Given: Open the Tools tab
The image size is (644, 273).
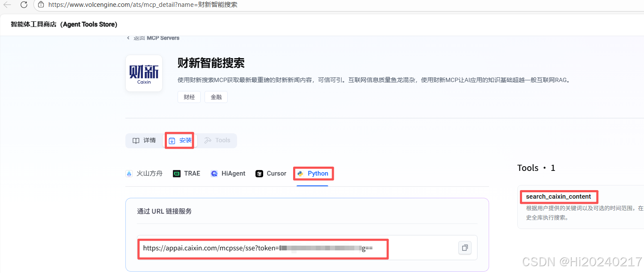Looking at the screenshot, I should click(217, 140).
